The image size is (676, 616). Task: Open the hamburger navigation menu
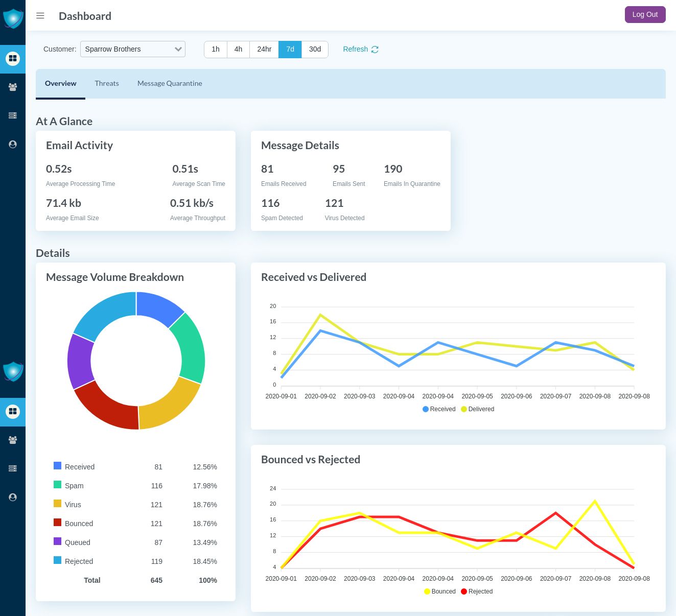pos(40,15)
